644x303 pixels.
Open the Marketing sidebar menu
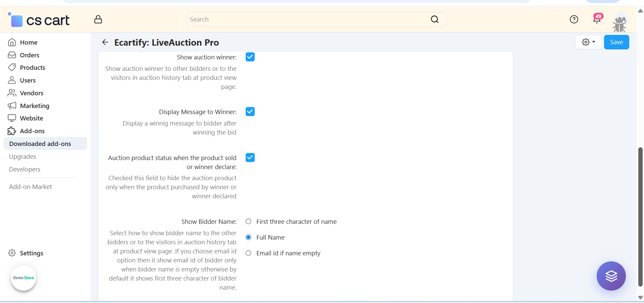(34, 106)
